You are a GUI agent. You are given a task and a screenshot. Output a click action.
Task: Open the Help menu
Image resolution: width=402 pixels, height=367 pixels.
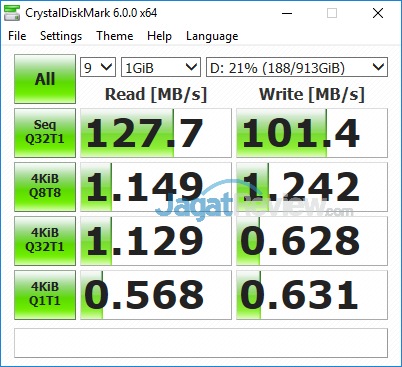click(159, 36)
